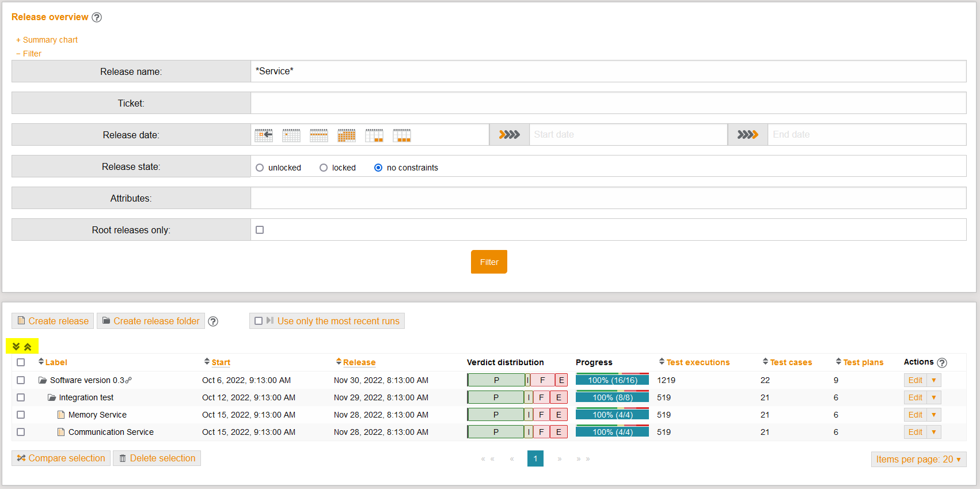
Task: Click the Software version 0.3 progress bar
Action: (x=612, y=380)
